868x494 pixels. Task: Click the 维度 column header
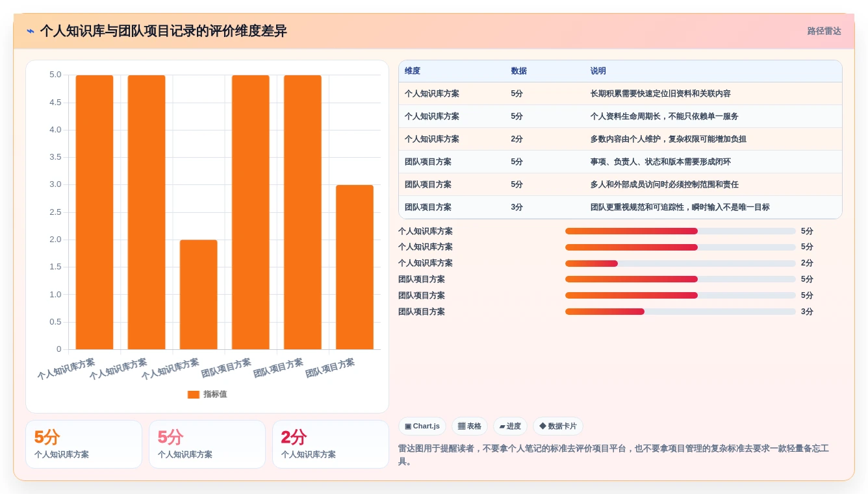tap(413, 71)
